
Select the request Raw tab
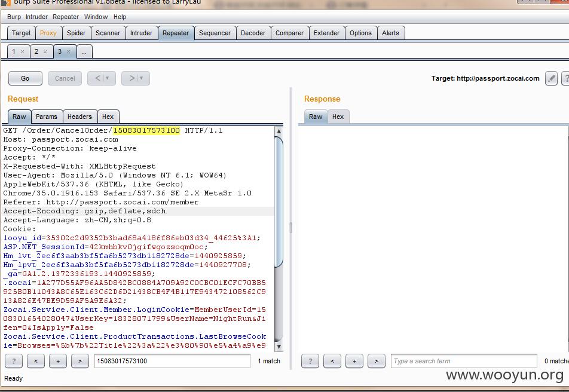19,117
